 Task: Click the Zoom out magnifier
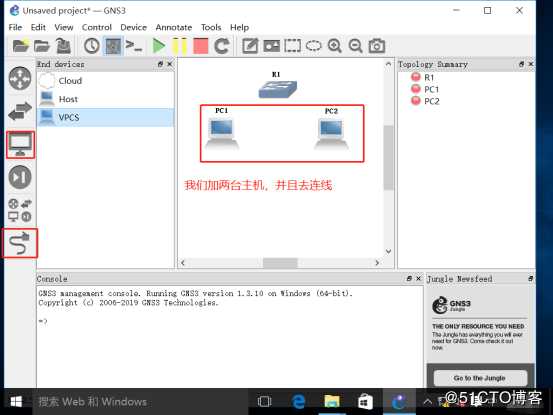[x=356, y=46]
